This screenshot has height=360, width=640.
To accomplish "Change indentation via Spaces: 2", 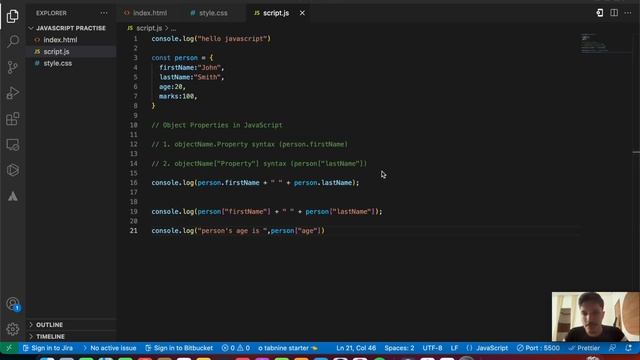I will pyautogui.click(x=399, y=348).
